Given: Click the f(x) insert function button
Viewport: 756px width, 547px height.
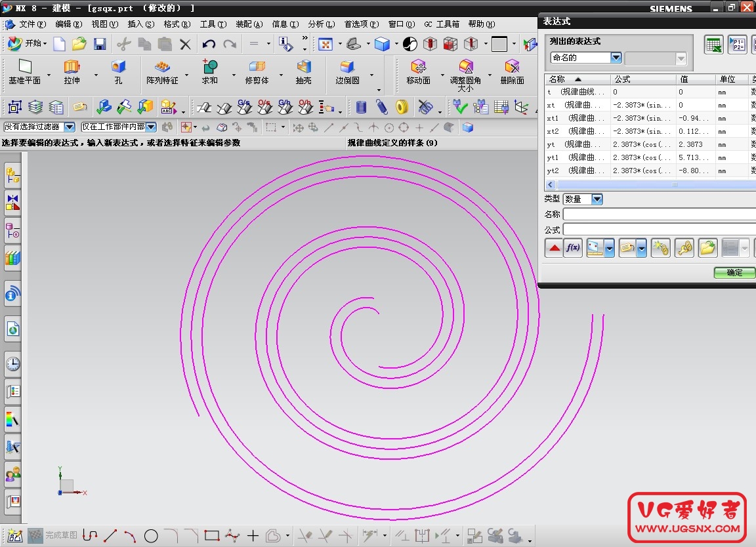Looking at the screenshot, I should click(573, 248).
